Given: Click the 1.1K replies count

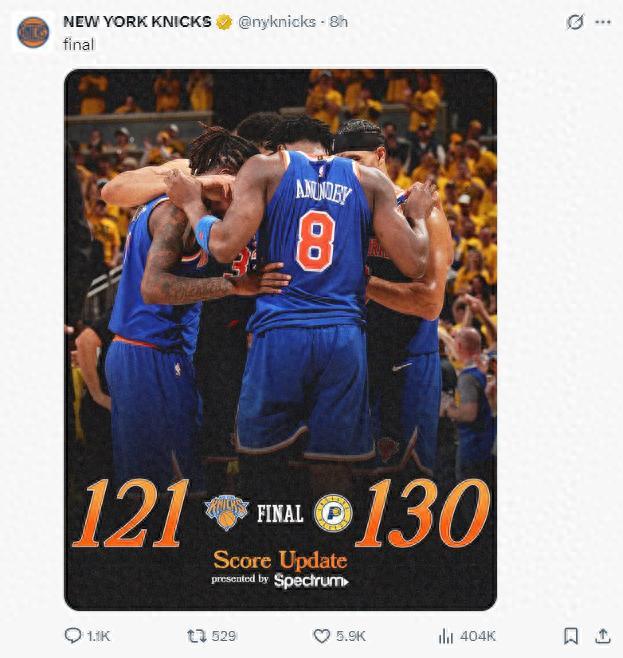Looking at the screenshot, I should click(x=99, y=635).
